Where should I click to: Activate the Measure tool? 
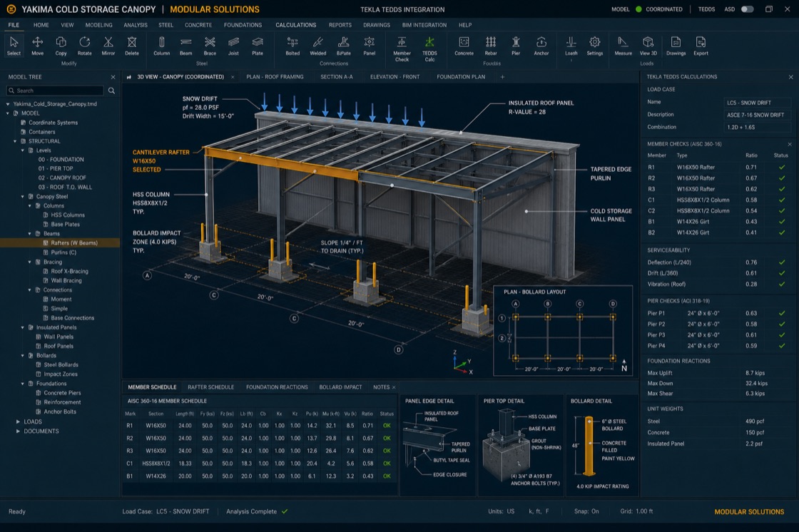coord(623,46)
